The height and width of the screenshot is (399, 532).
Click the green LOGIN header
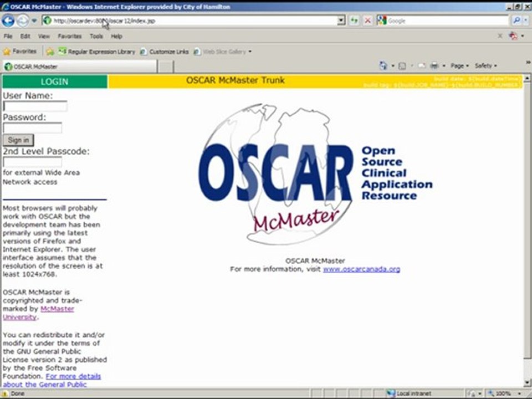coord(55,82)
